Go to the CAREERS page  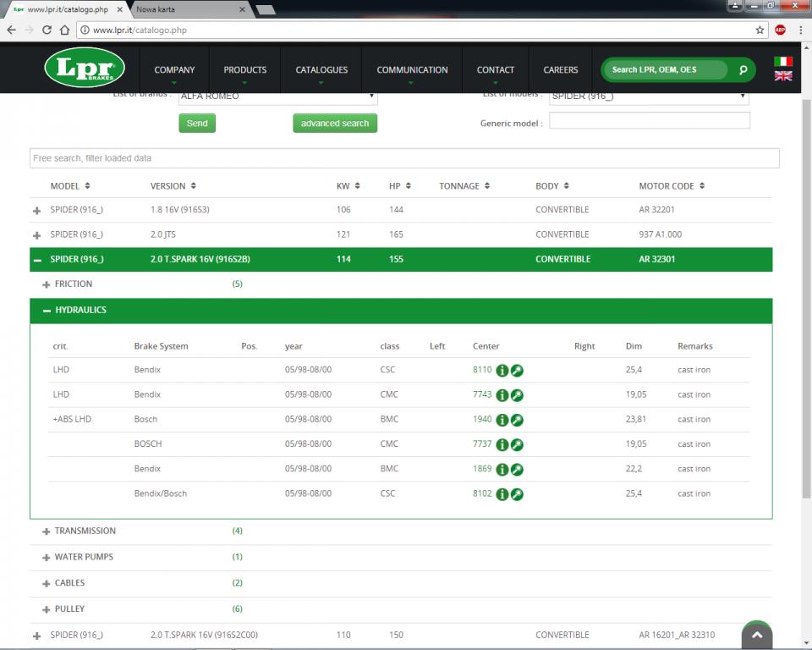(x=560, y=70)
